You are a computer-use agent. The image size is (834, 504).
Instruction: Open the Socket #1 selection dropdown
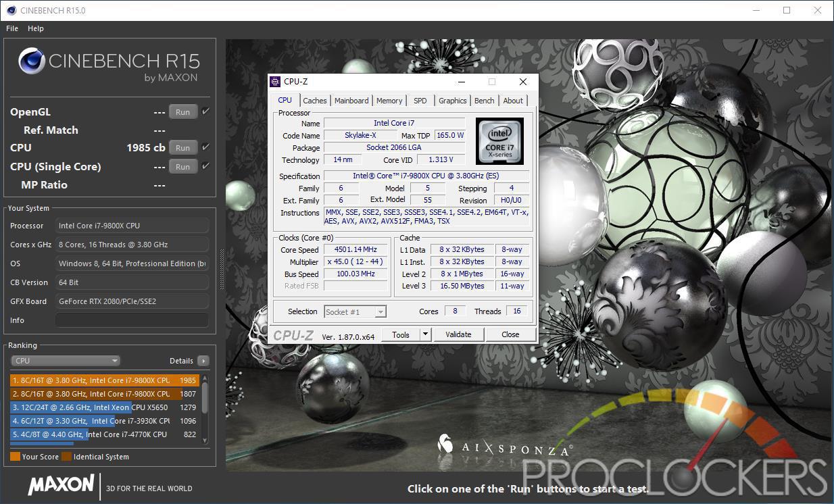click(355, 311)
